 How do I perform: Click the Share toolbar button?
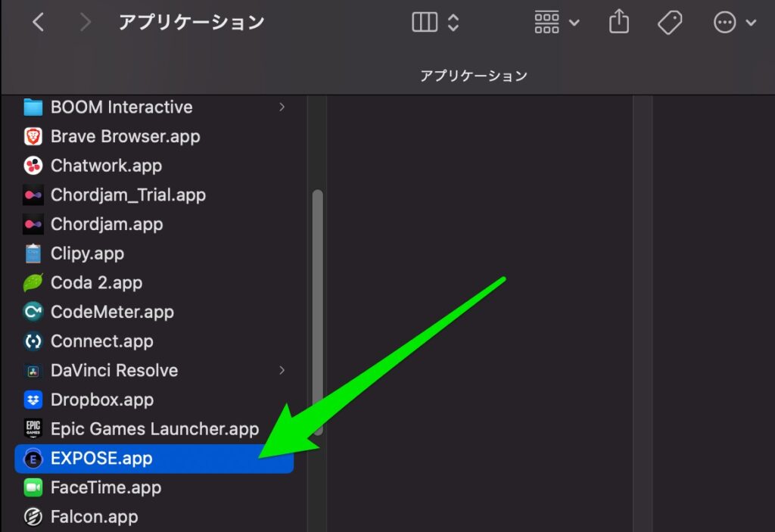[x=619, y=23]
